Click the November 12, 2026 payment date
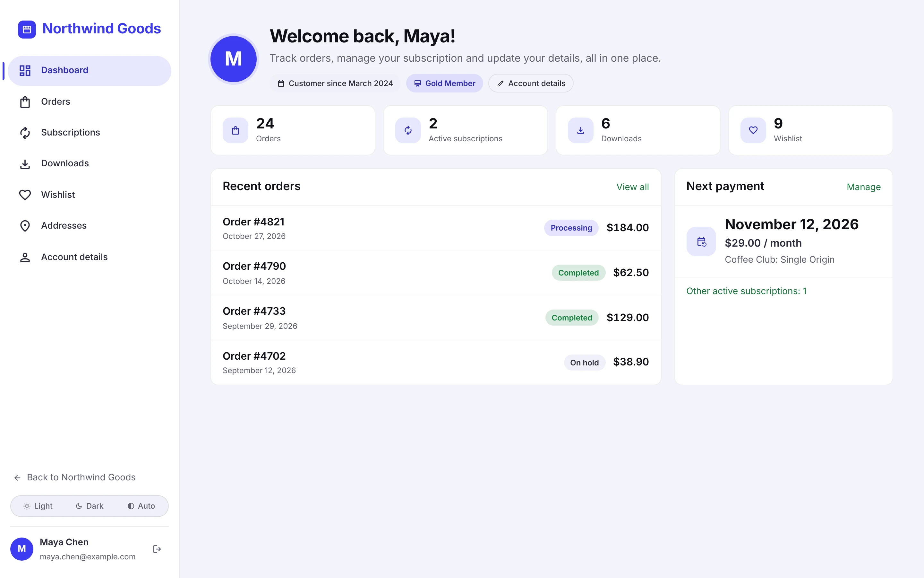 pyautogui.click(x=791, y=224)
